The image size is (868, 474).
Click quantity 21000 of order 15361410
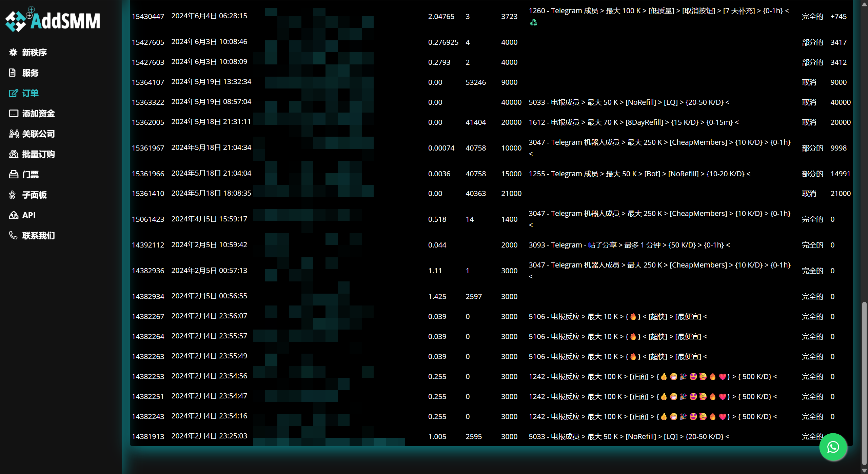pos(511,193)
